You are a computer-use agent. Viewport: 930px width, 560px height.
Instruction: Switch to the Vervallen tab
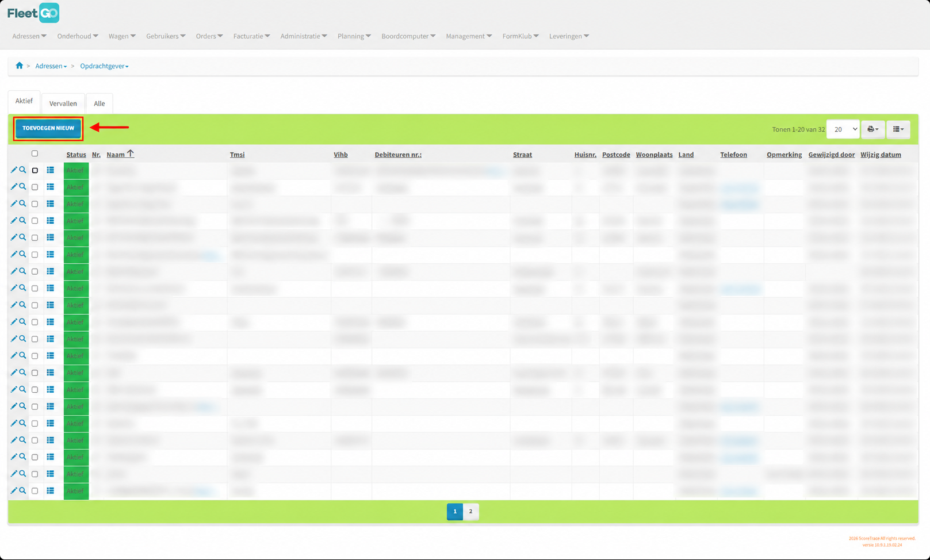coord(63,103)
